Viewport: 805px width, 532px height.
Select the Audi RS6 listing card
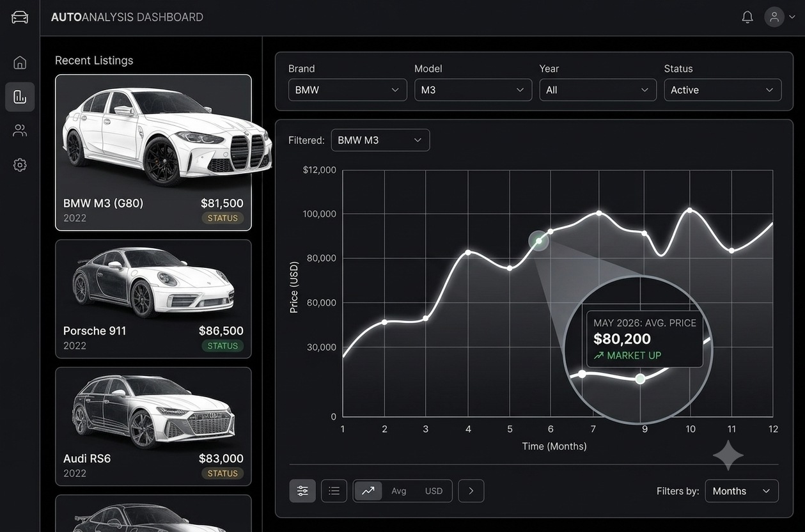pos(153,426)
